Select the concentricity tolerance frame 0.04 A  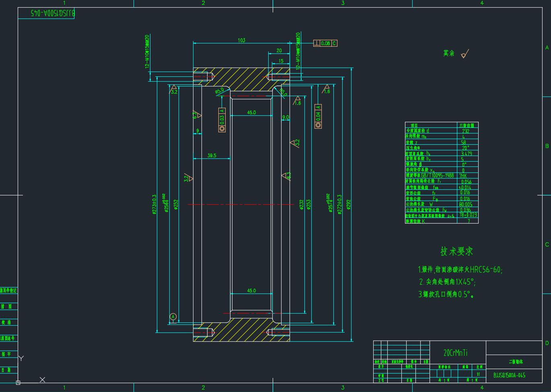[318, 116]
